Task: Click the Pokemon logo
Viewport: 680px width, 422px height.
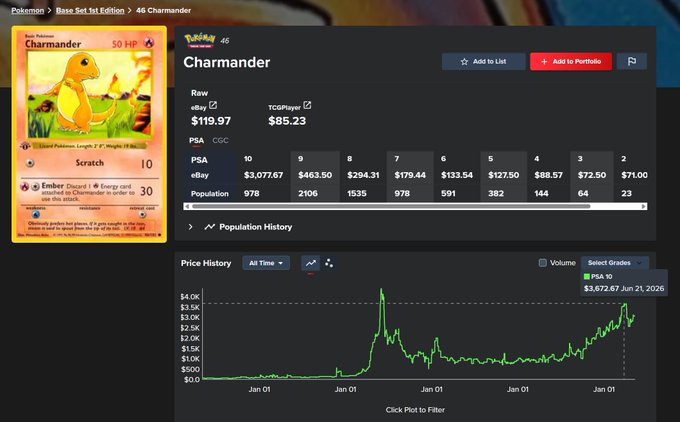Action: click(x=200, y=40)
